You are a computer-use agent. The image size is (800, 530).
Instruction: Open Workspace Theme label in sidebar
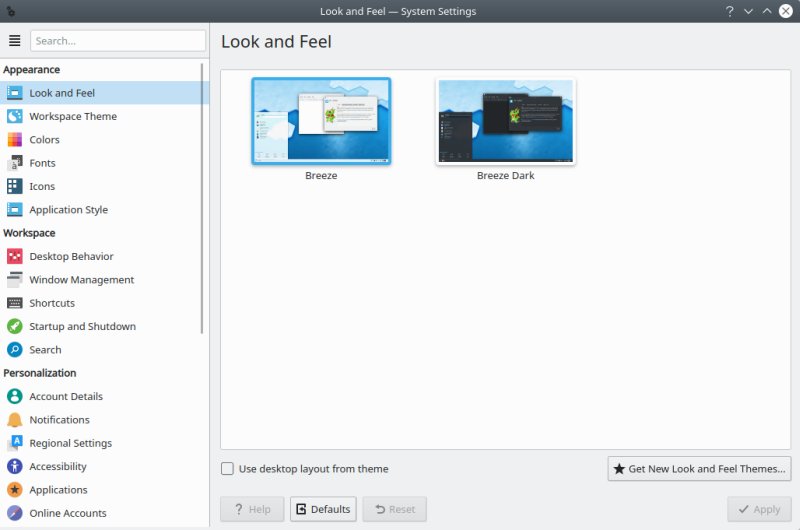click(x=73, y=116)
